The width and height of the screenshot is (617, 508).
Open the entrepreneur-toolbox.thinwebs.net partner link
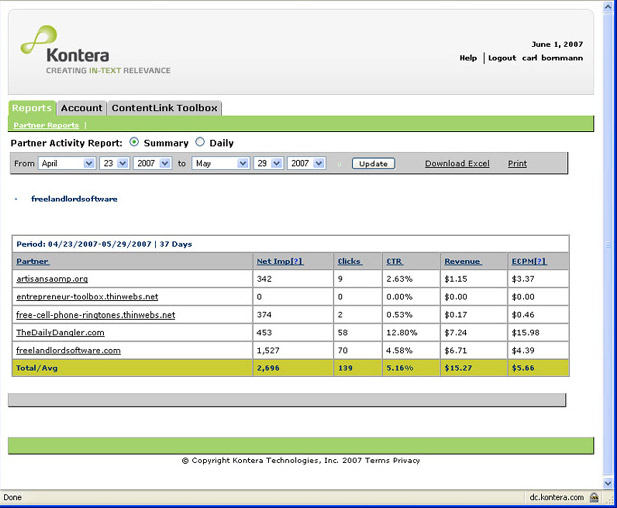[x=87, y=297]
